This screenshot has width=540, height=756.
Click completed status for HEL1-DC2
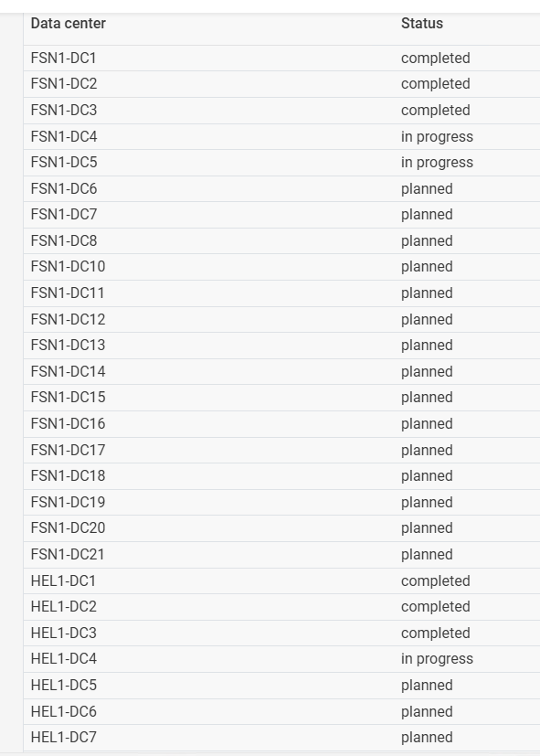(436, 606)
